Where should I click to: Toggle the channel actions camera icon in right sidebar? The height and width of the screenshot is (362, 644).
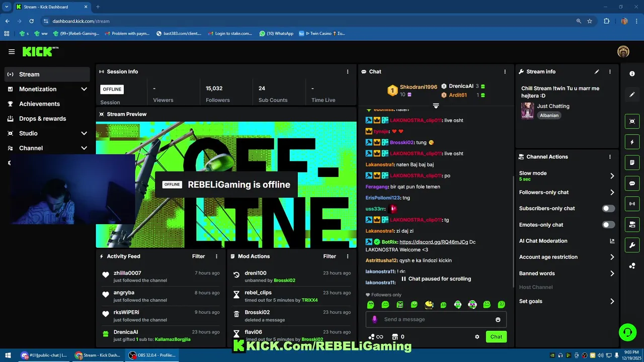click(x=632, y=224)
